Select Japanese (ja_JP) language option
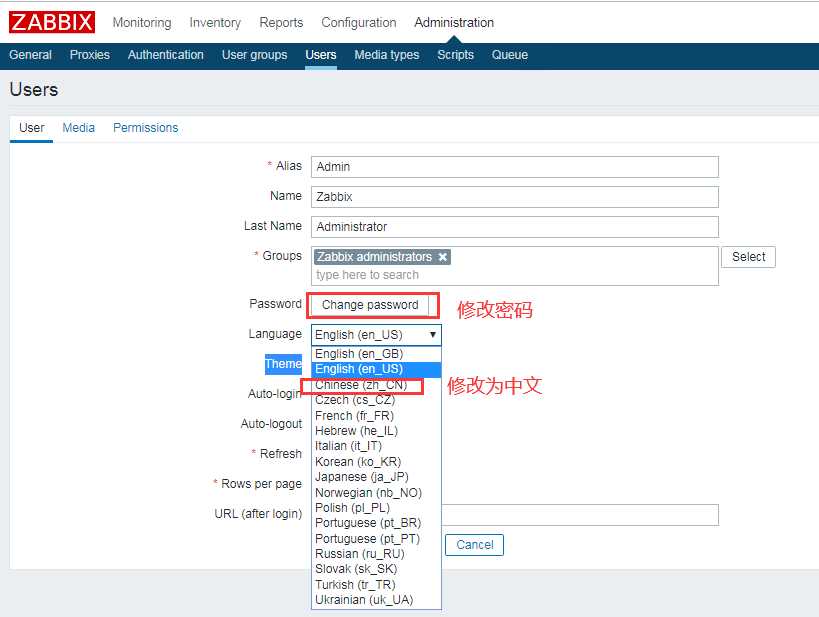 376,476
